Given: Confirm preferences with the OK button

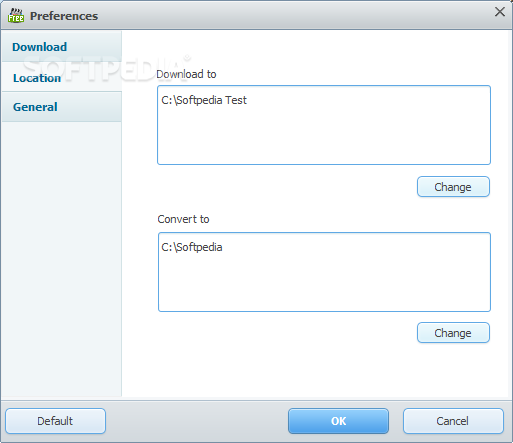Looking at the screenshot, I should tap(338, 421).
